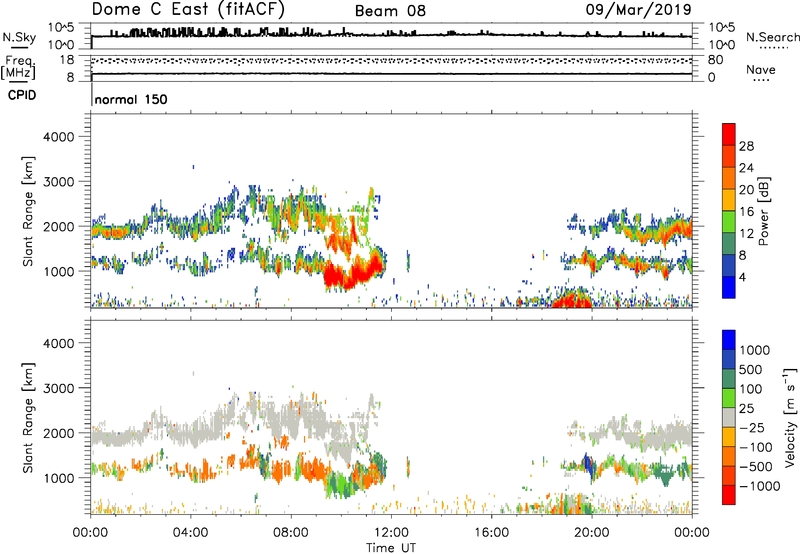Select the "Beam 08" label
The height and width of the screenshot is (554, 800).
tap(390, 11)
